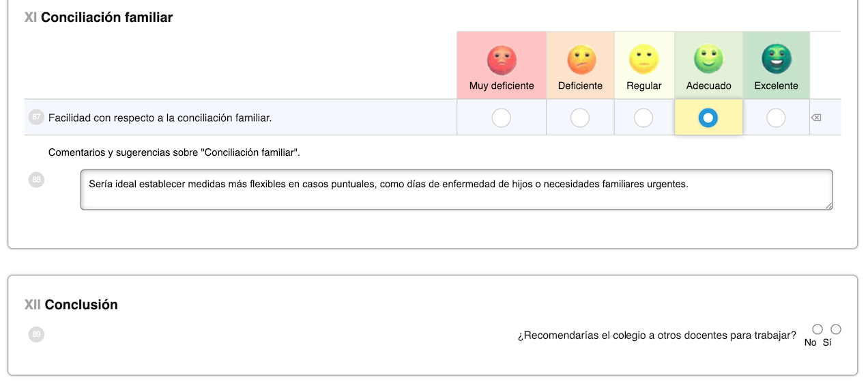Click the question 89 number badge
Screen dimensions: 868x384
[x=36, y=335]
